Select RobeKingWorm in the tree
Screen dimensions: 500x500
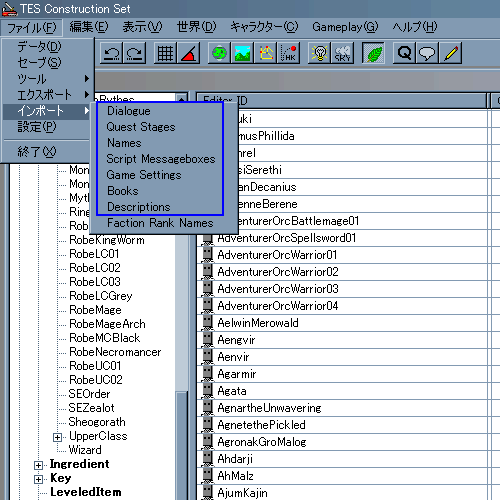coord(107,240)
